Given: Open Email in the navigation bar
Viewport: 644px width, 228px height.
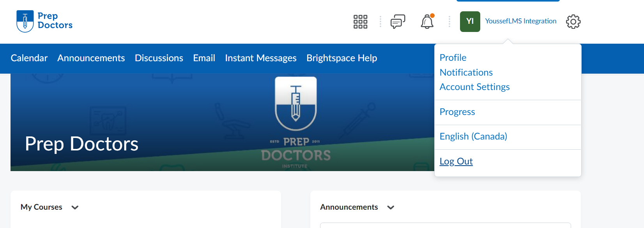Looking at the screenshot, I should (204, 58).
